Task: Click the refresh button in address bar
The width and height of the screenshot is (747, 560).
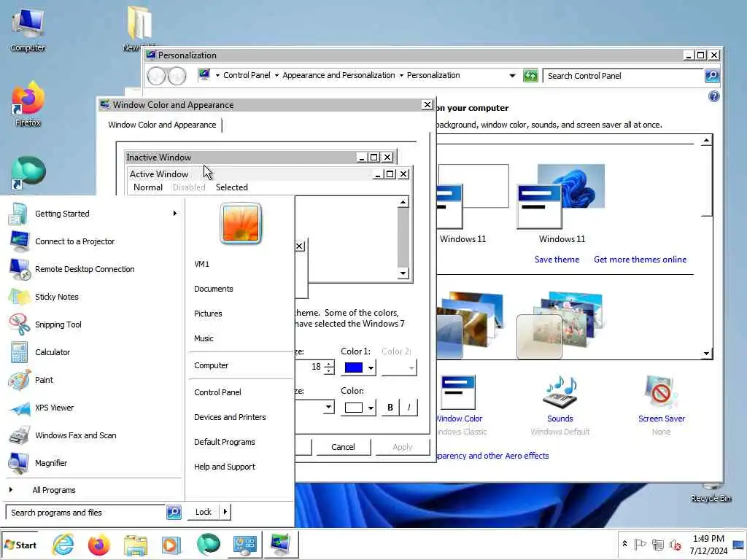Action: coord(530,76)
